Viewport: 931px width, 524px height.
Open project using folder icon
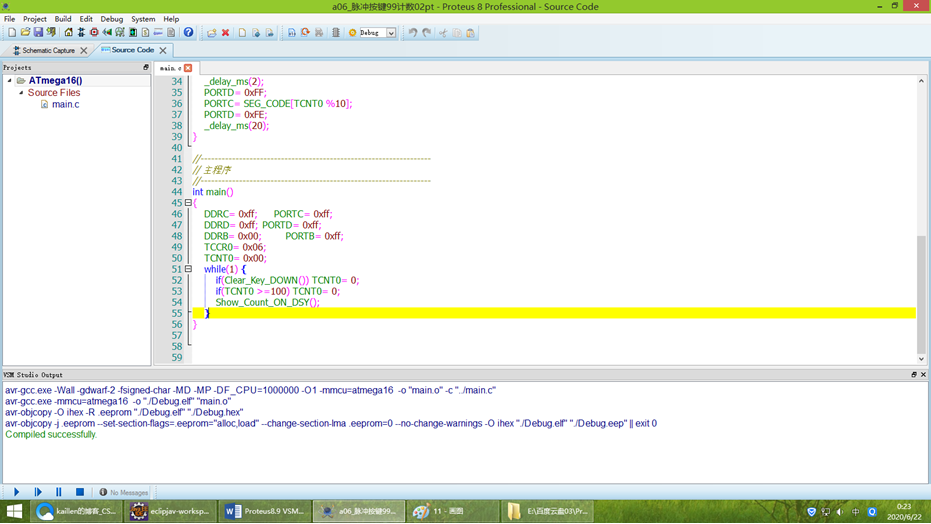coord(25,33)
